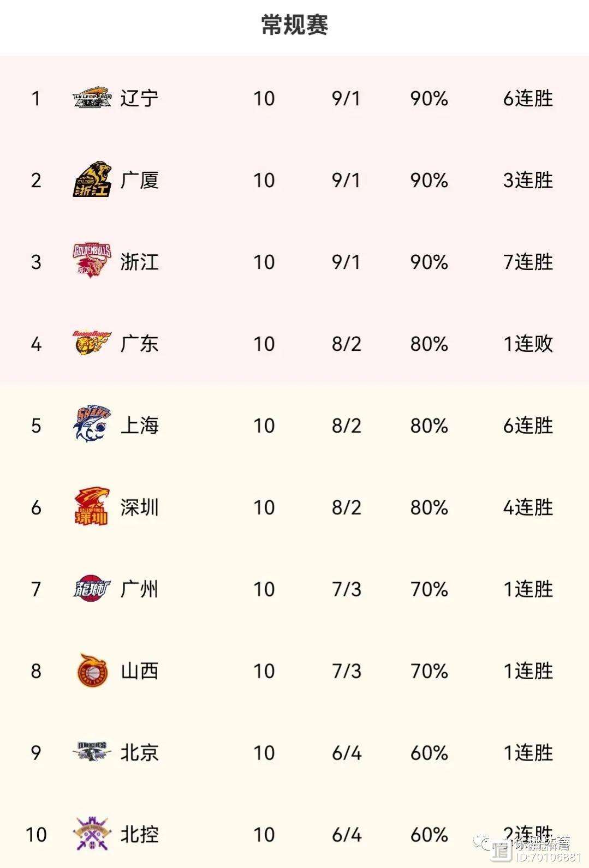
Task: Click the Shanghai Sharks team logo
Action: [x=92, y=424]
